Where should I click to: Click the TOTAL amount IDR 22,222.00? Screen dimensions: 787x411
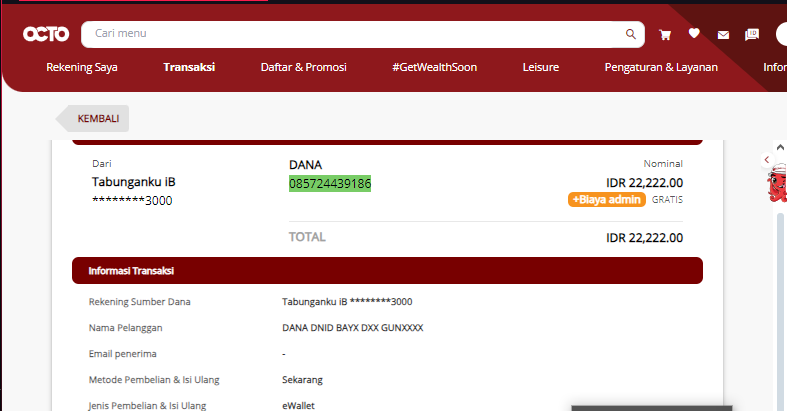pyautogui.click(x=644, y=238)
